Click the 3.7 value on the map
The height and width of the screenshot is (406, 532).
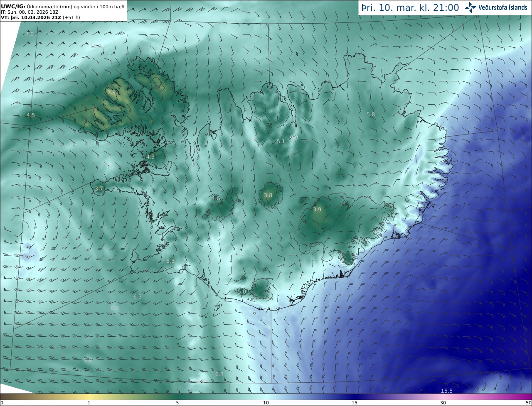pyautogui.click(x=99, y=189)
